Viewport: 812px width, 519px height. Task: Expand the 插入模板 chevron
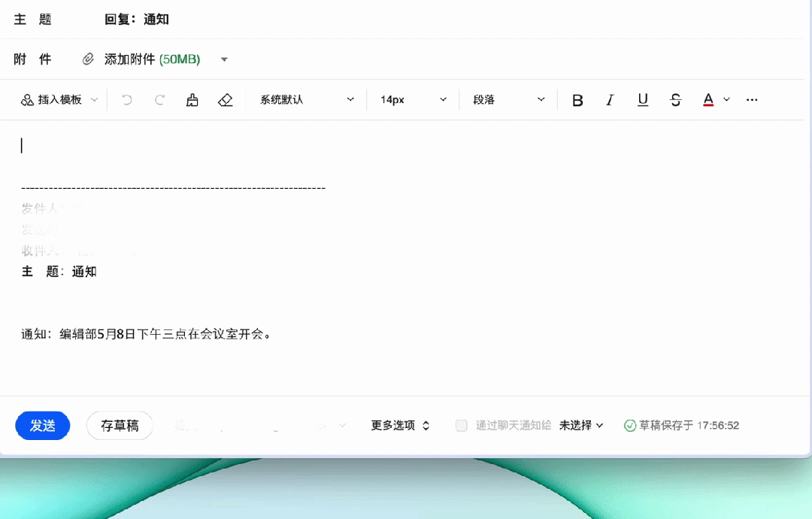(x=94, y=99)
